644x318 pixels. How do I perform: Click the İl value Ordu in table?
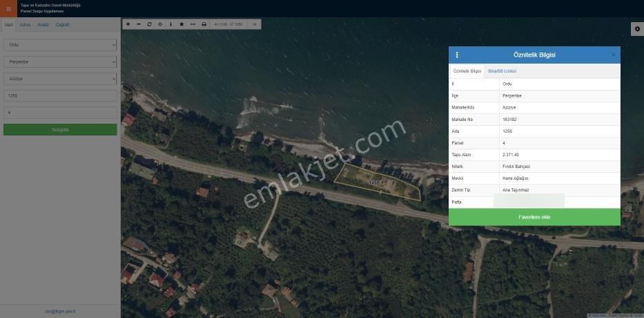(x=507, y=84)
